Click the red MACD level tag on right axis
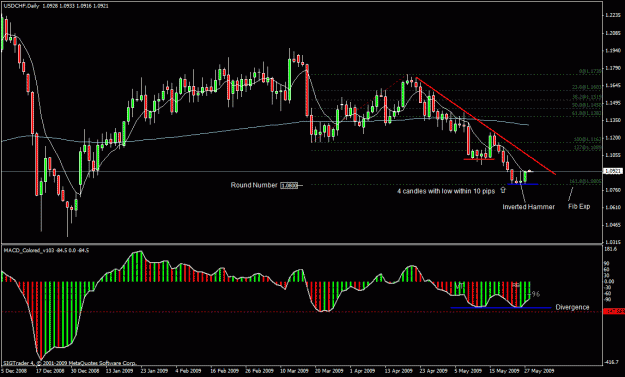Viewport: 625px width, 377px height. (x=614, y=311)
